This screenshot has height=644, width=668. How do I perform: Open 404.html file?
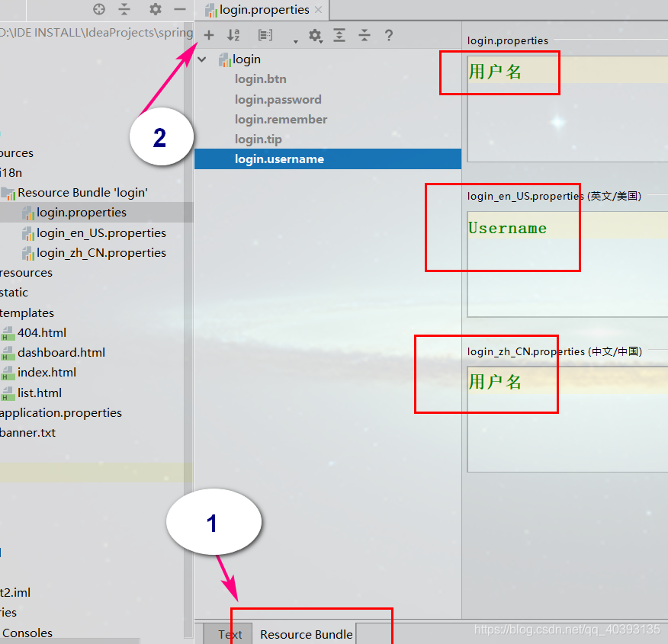42,332
